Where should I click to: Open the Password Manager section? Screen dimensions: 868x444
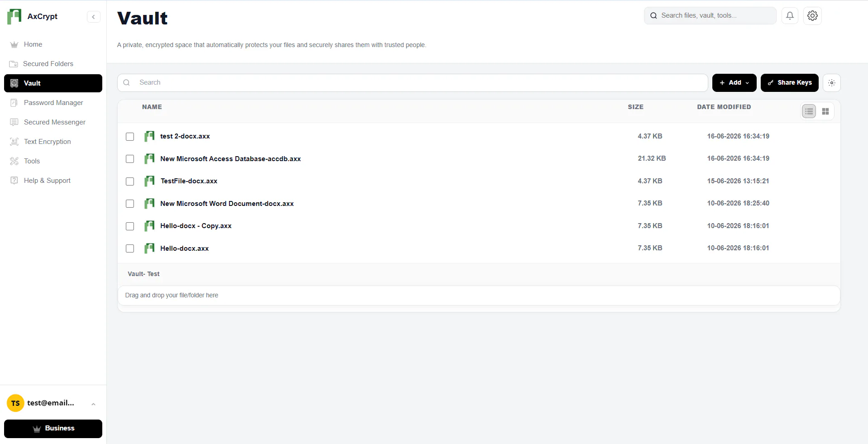(53, 103)
